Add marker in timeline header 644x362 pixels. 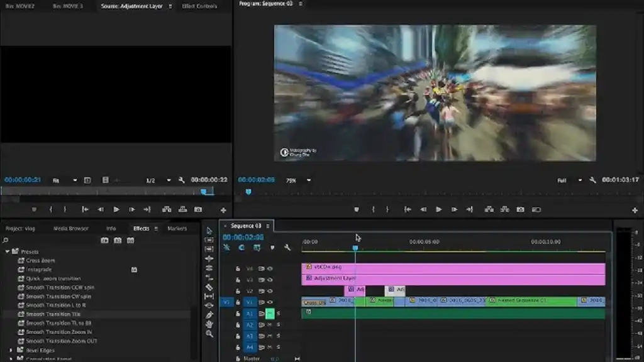coord(272,248)
